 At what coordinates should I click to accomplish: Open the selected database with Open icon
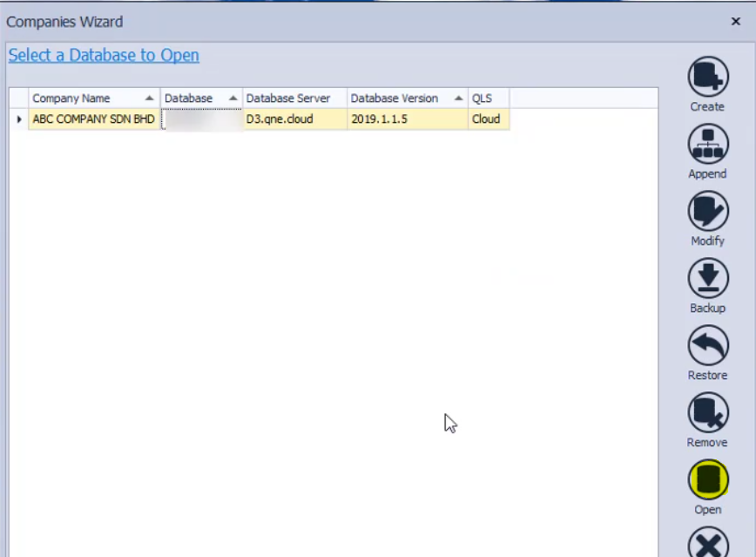pyautogui.click(x=708, y=479)
